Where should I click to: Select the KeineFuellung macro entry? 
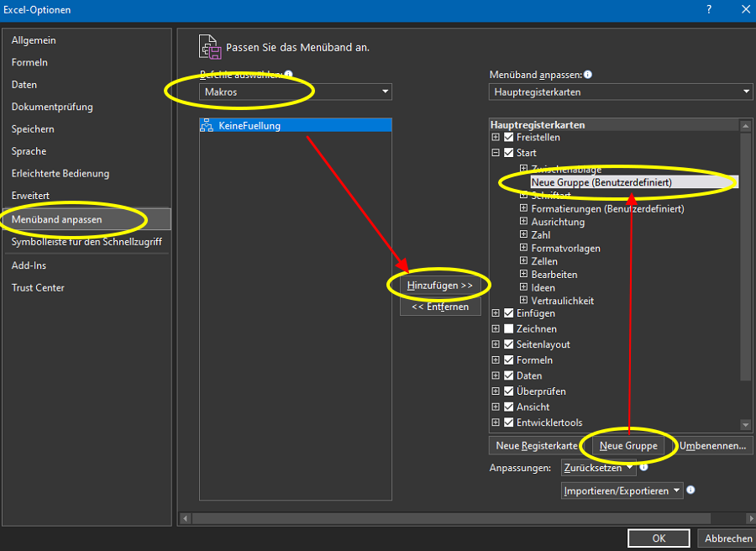pyautogui.click(x=295, y=125)
